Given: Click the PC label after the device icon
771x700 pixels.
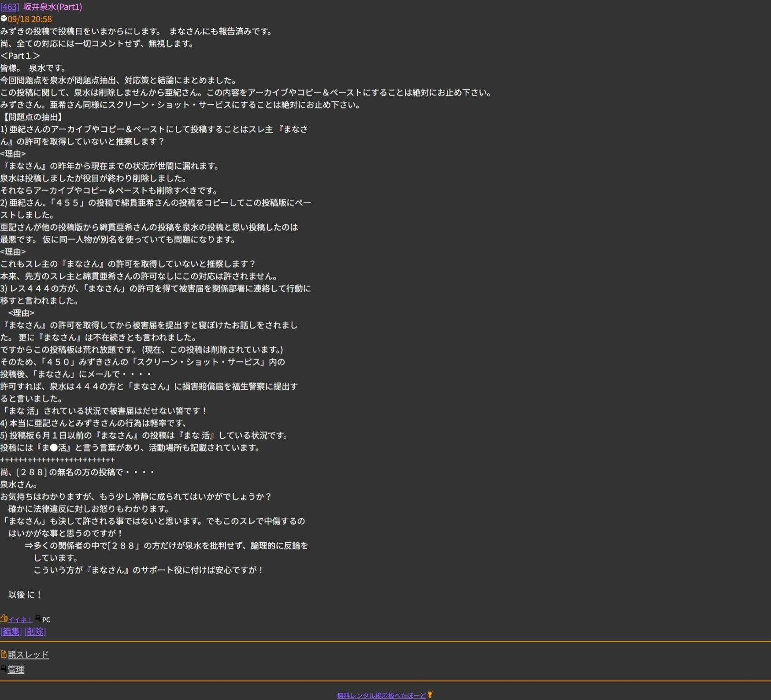Looking at the screenshot, I should [46, 619].
